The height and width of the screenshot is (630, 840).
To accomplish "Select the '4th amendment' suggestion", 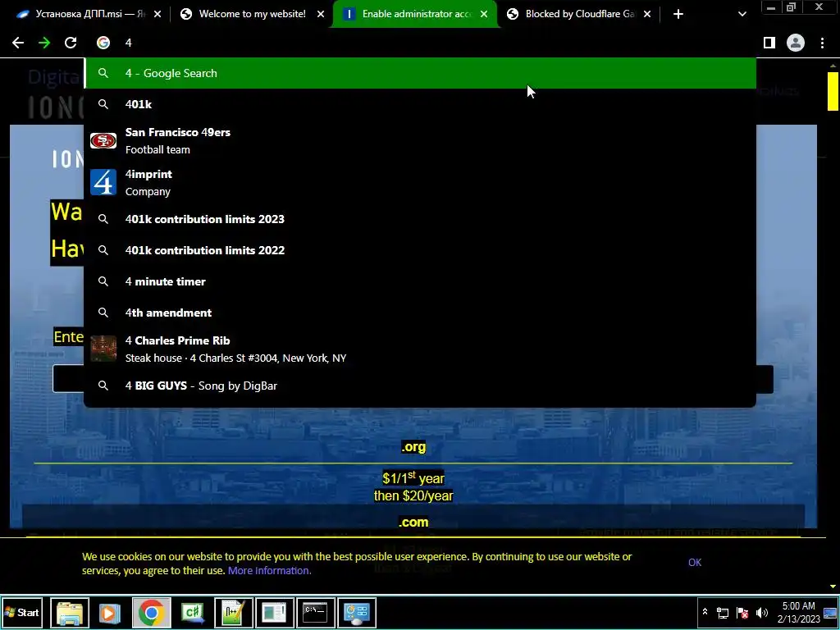I will click(421, 313).
